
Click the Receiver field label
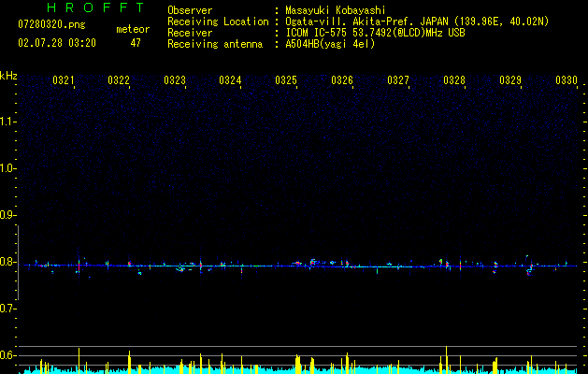click(190, 33)
